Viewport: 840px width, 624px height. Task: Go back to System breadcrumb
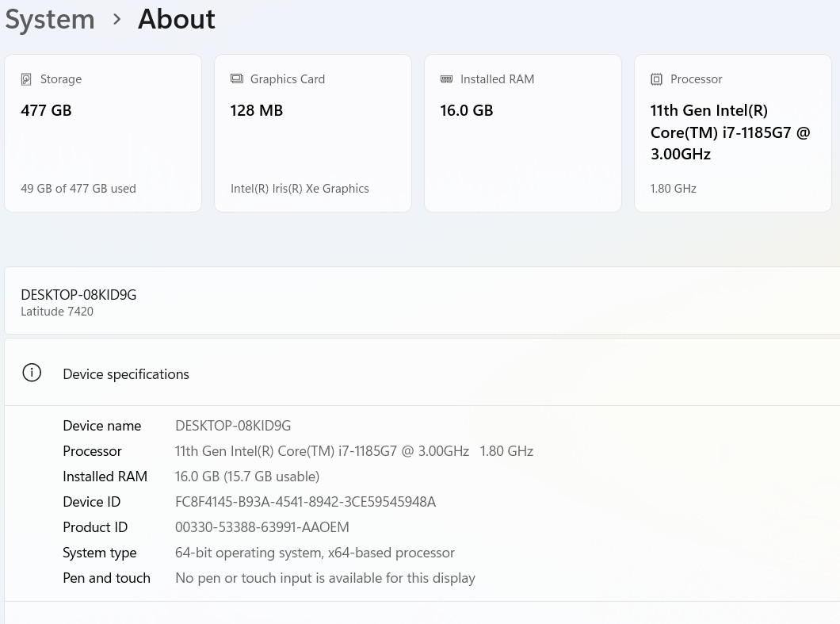(50, 20)
